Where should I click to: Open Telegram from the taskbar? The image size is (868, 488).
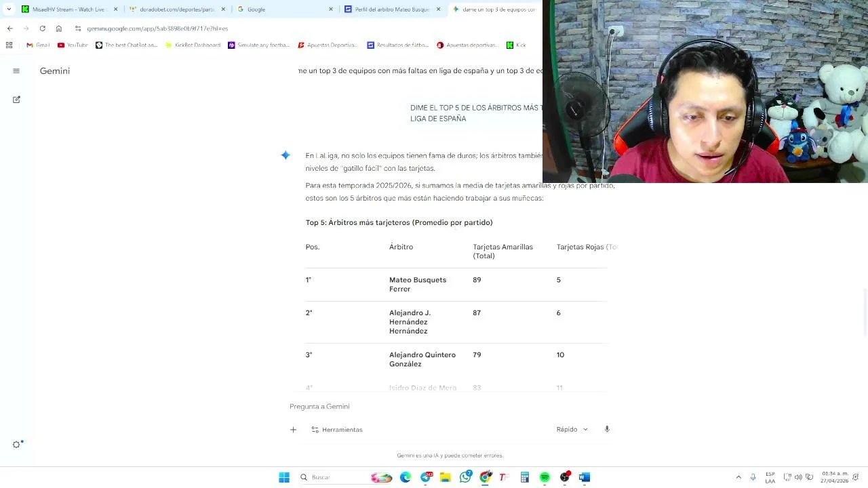426,477
